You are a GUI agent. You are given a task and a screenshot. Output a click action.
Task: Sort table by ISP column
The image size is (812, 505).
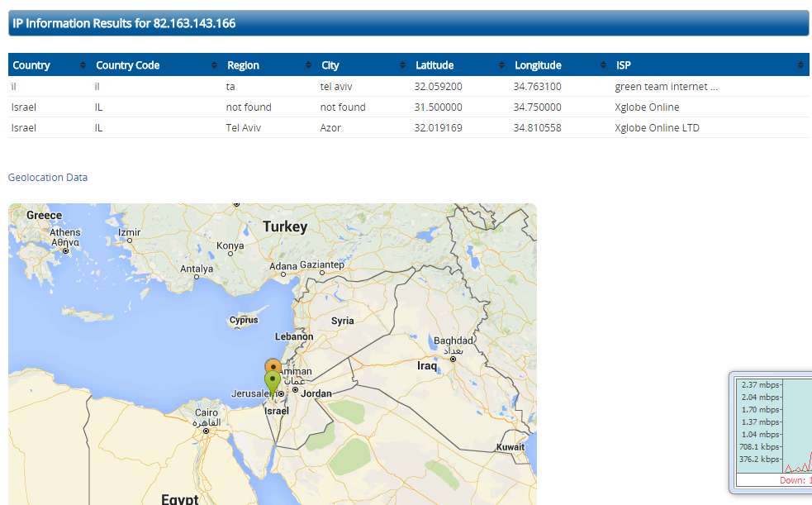pos(710,65)
